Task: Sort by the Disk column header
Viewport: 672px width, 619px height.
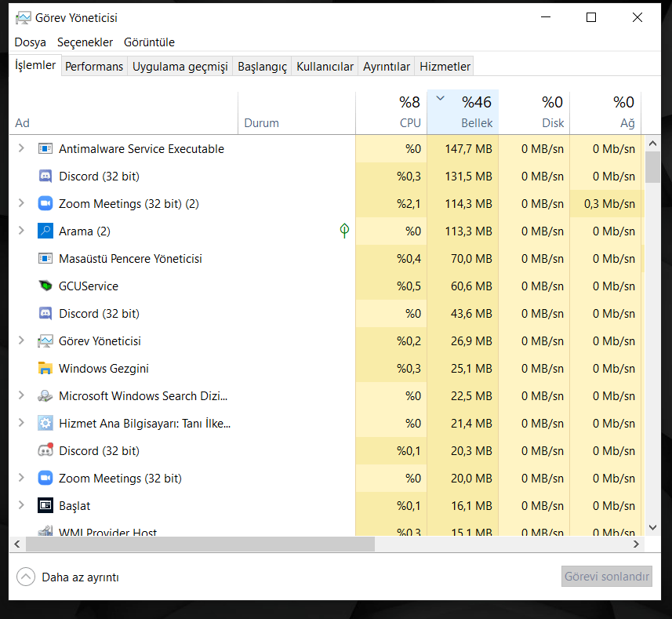Action: point(534,113)
